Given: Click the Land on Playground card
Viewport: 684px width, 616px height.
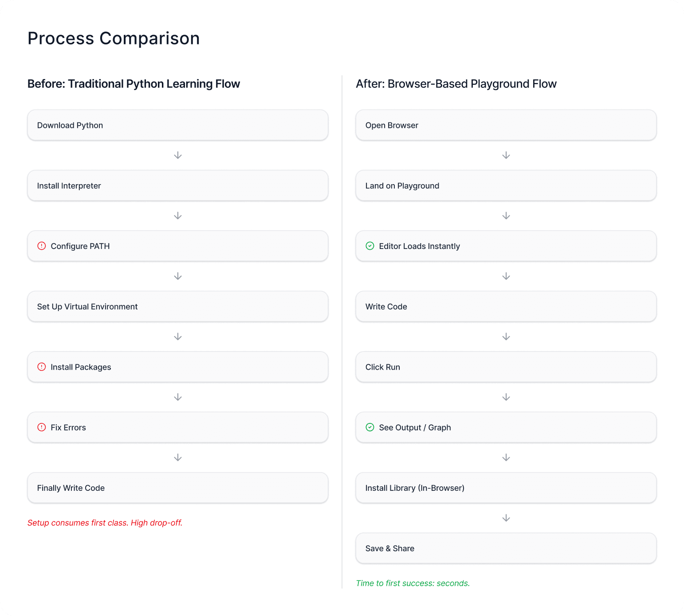Looking at the screenshot, I should point(506,186).
